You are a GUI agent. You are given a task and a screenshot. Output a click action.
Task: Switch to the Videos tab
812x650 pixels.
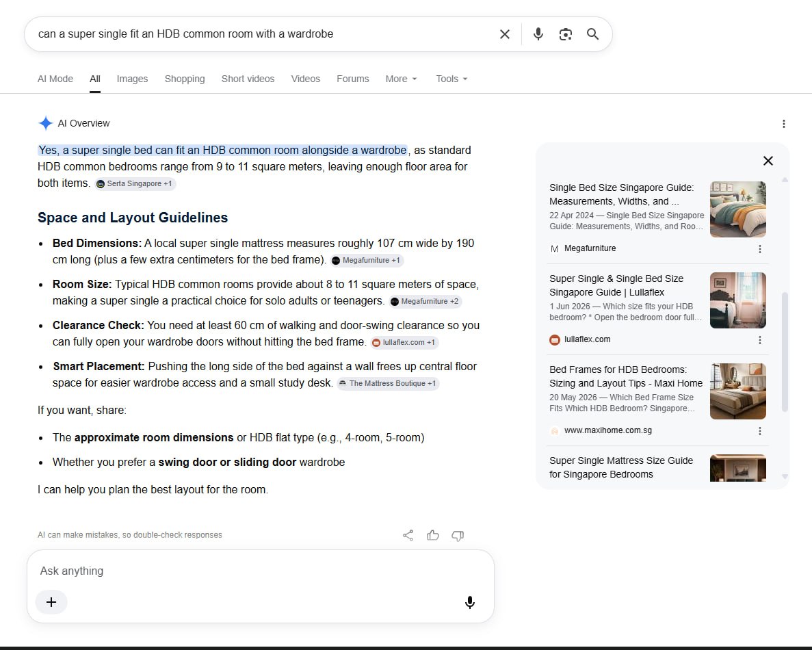click(306, 79)
